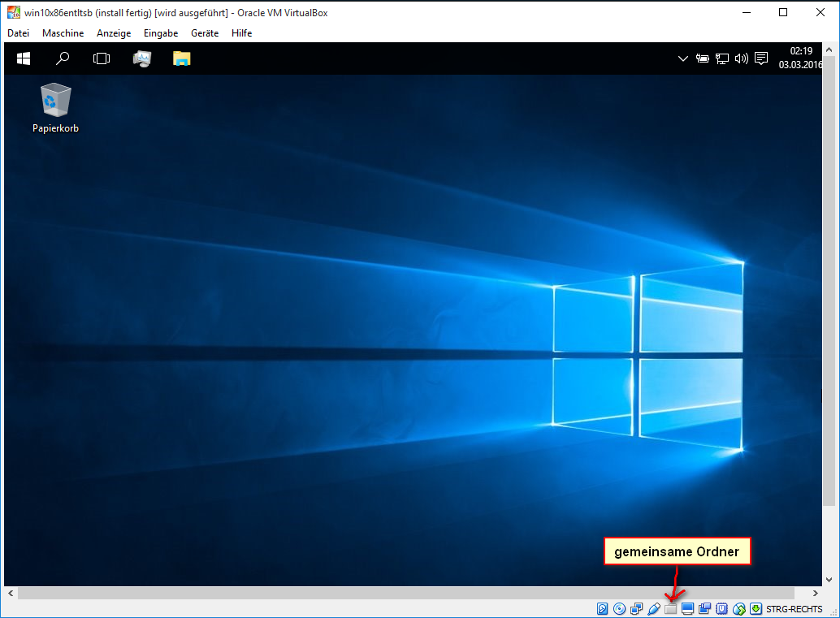The height and width of the screenshot is (618, 840).
Task: Click the guest clock showing 02:19
Action: click(x=800, y=58)
